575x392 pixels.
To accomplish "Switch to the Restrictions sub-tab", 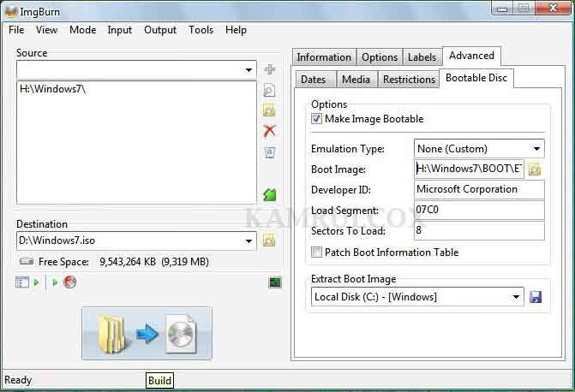I will (410, 80).
